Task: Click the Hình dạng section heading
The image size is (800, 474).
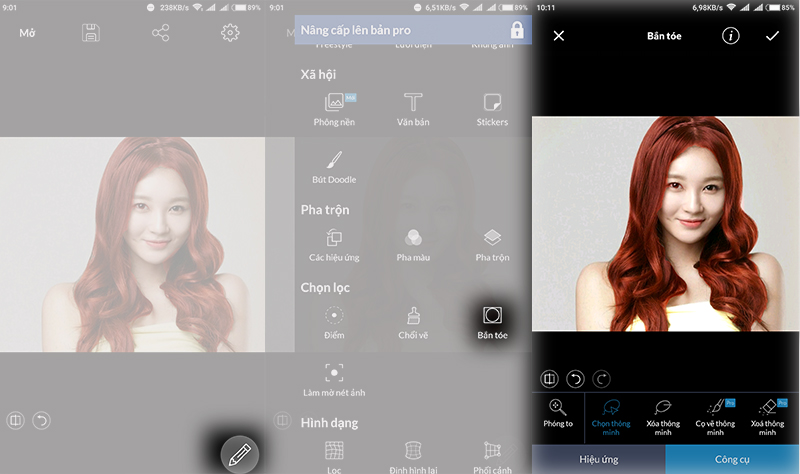Action: pos(329,423)
